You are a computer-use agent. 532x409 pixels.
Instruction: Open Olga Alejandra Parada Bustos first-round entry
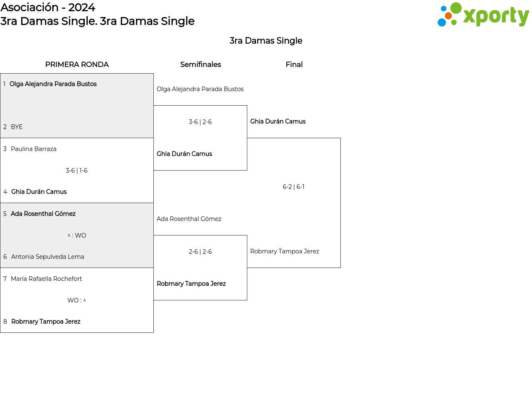tap(53, 84)
